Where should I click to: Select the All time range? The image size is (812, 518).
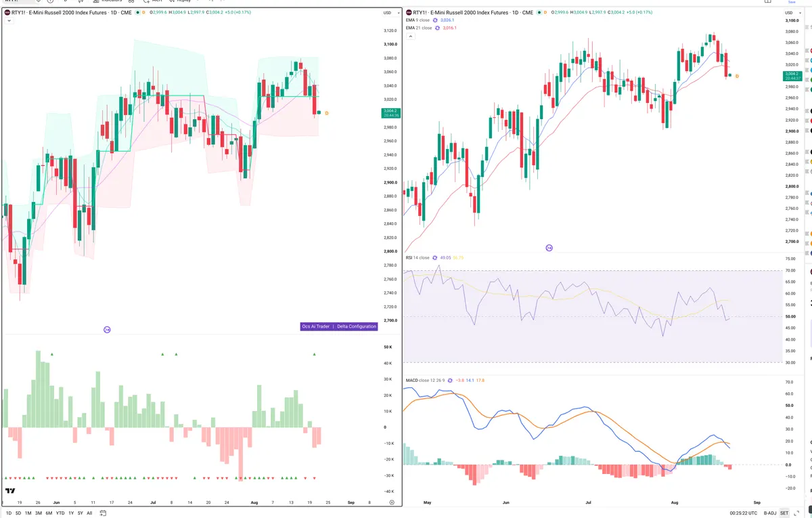(89, 513)
